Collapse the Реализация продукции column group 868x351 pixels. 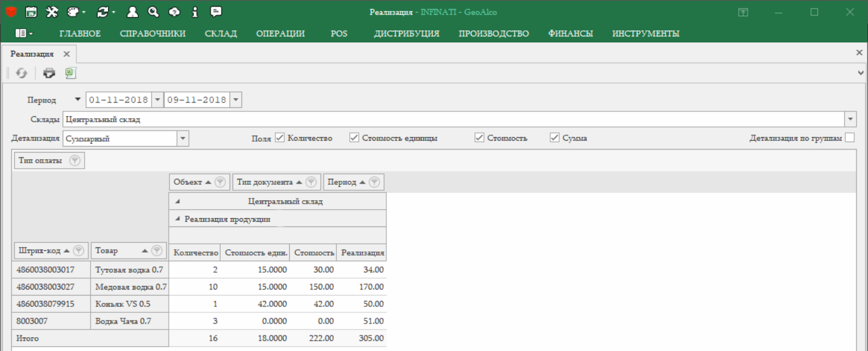(177, 219)
